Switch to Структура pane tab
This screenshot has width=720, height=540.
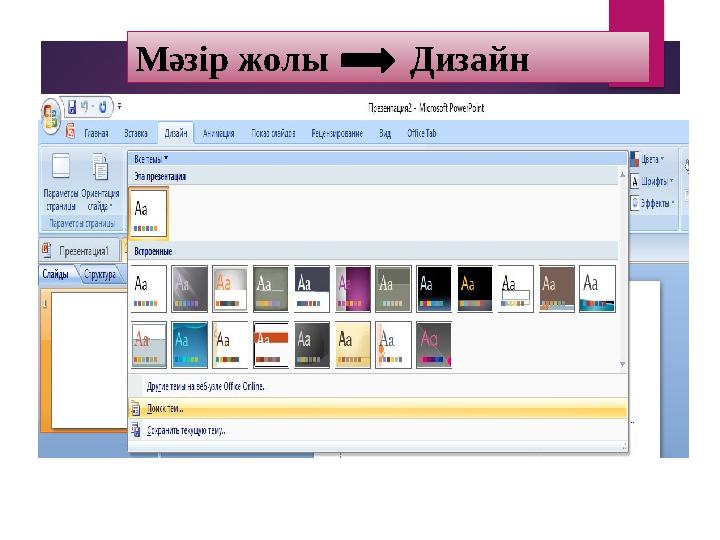100,275
